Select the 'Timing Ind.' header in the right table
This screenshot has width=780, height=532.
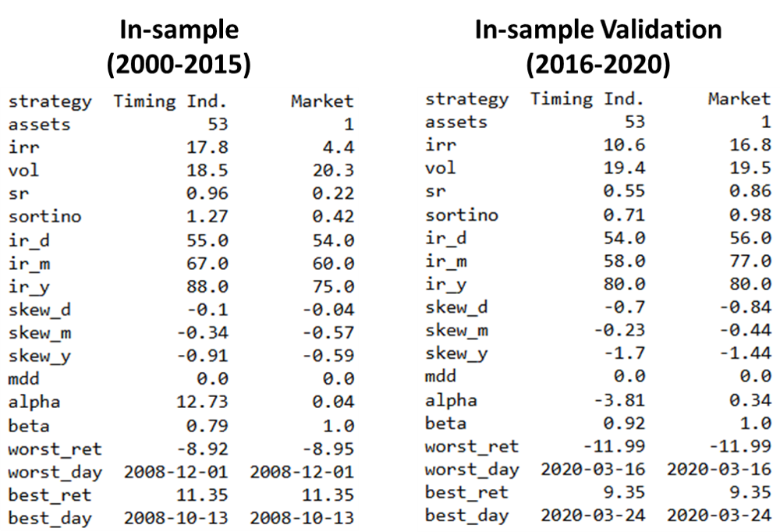pyautogui.click(x=587, y=99)
